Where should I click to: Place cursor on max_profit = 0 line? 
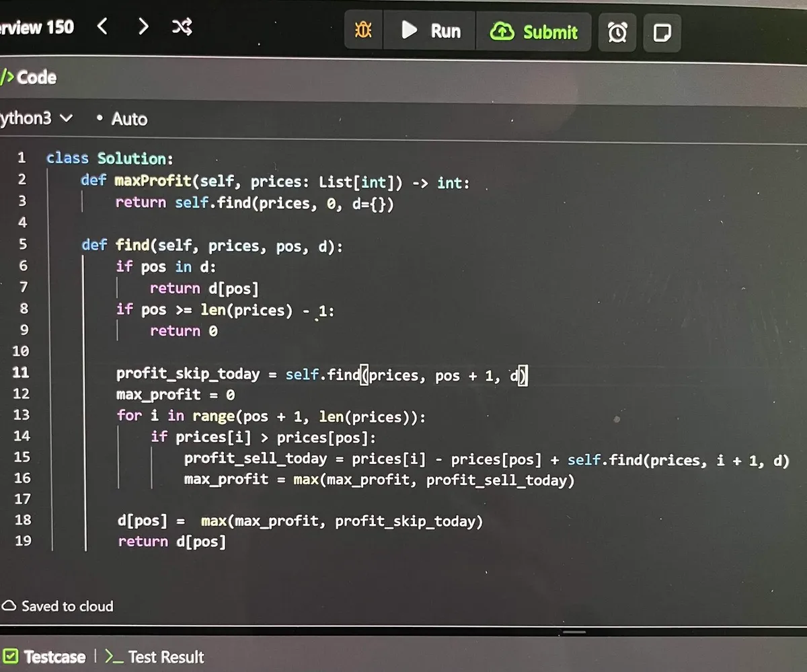(x=175, y=395)
